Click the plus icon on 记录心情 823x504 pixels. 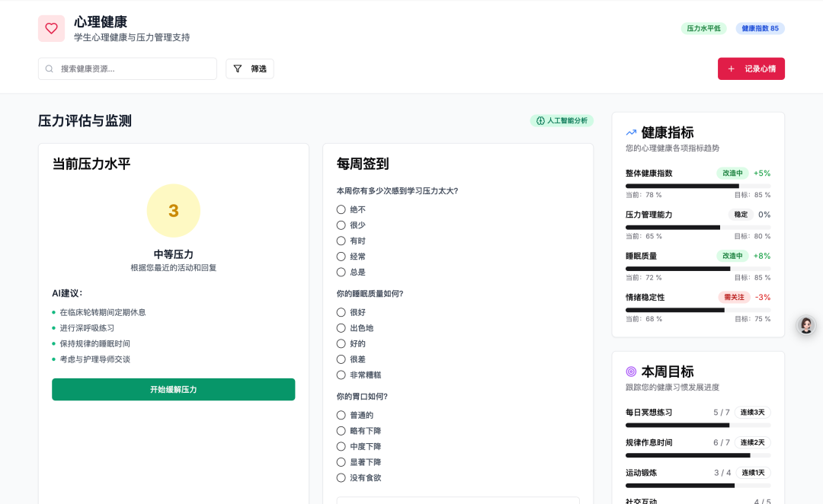(x=732, y=69)
